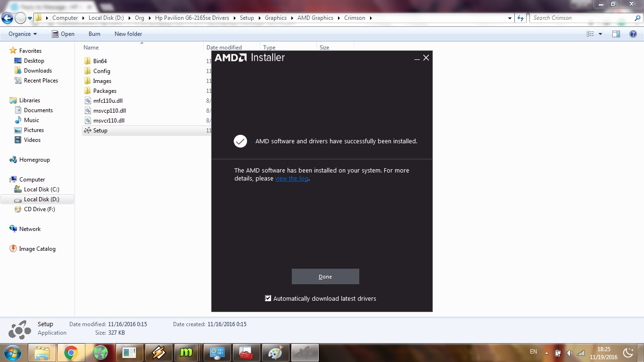Click Burn in the Explorer toolbar
Viewport: 644px width, 362px height.
coord(94,34)
